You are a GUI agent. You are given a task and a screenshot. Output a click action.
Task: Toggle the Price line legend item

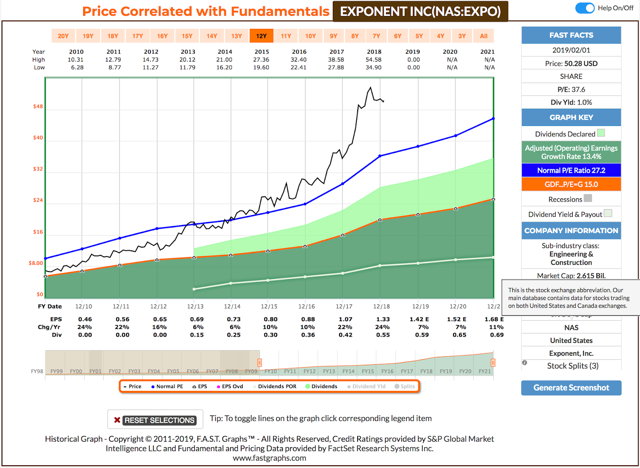click(x=133, y=386)
